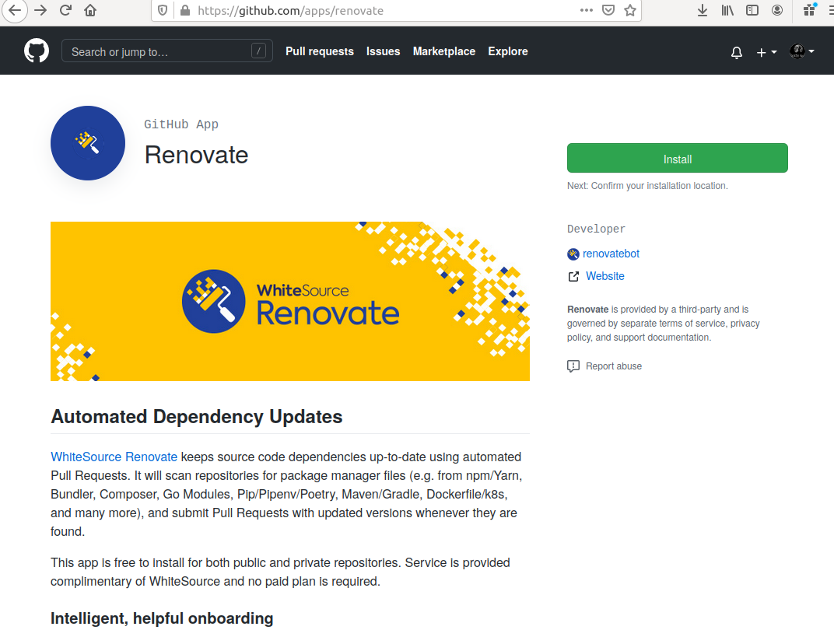Image resolution: width=834 pixels, height=644 pixels.
Task: Open the three-dots page actions menu
Action: coord(587,11)
